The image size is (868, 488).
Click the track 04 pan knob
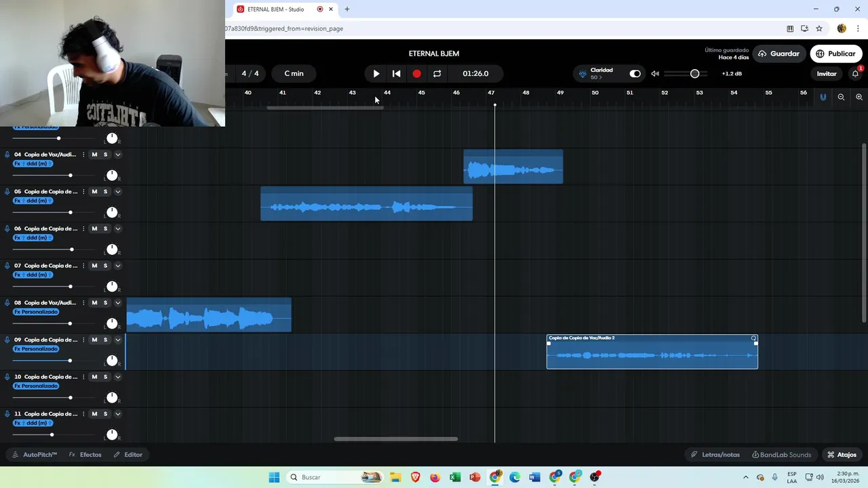112,176
